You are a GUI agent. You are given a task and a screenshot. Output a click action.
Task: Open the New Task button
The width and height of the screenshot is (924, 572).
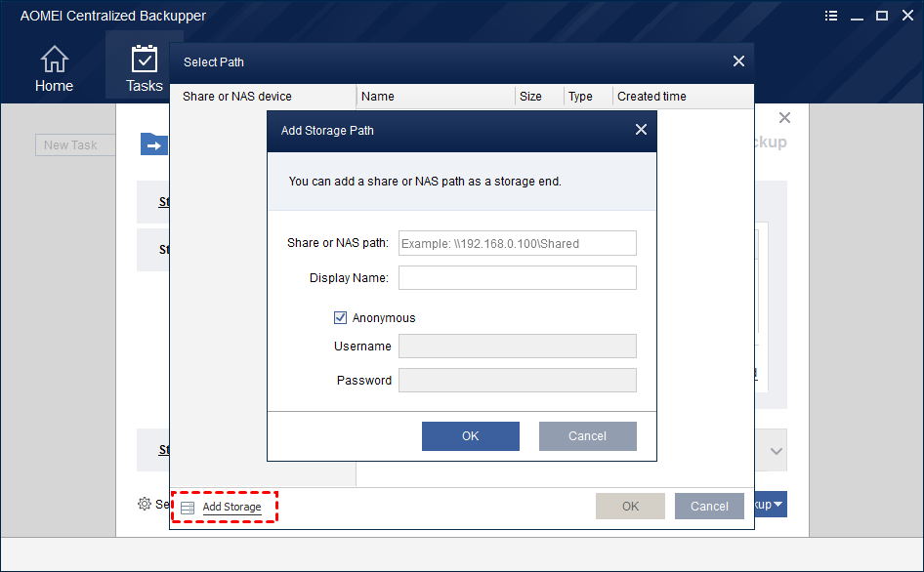point(75,144)
